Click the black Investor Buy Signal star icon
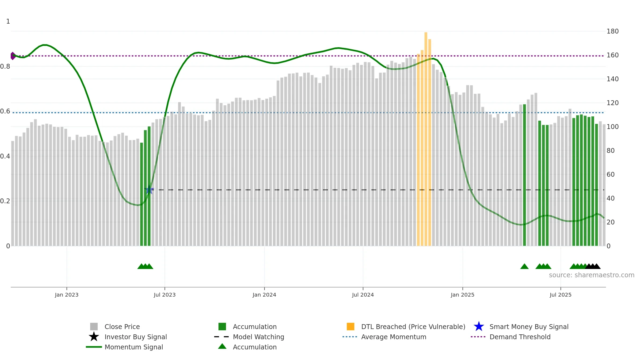This screenshot has height=362, width=644. click(x=94, y=337)
